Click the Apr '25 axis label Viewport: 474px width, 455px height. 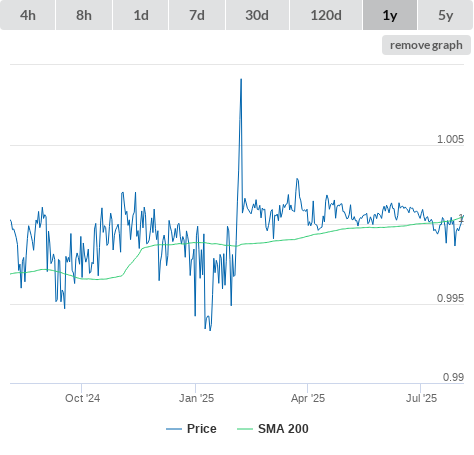308,398
